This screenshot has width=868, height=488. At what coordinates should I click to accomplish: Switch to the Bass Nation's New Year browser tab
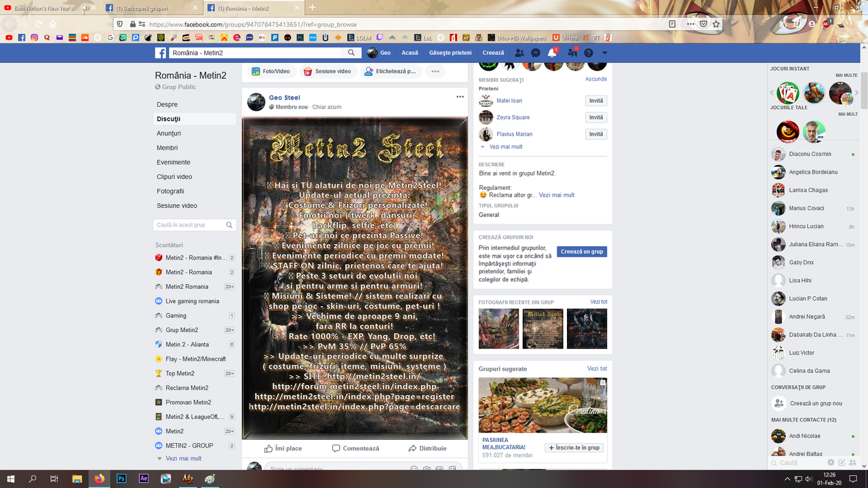(x=49, y=7)
